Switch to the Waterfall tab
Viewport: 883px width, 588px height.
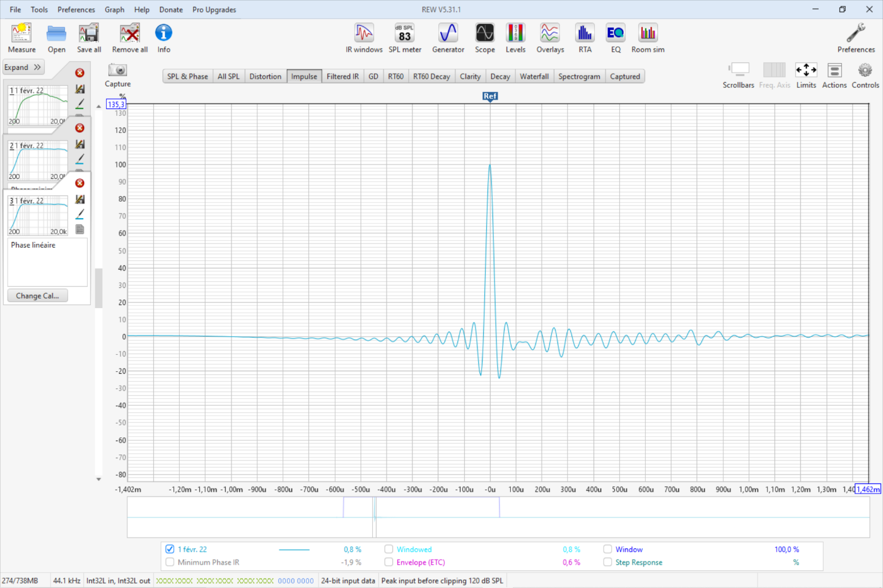[x=534, y=76]
